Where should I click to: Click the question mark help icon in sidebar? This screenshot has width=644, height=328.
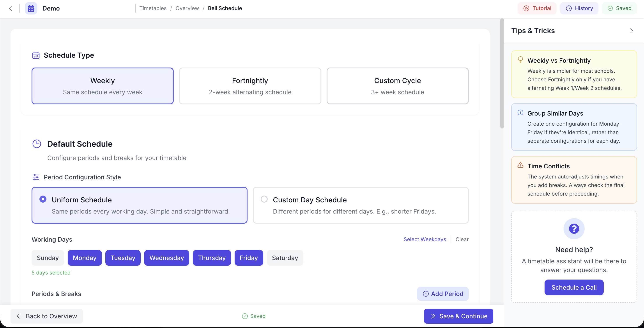tap(574, 228)
